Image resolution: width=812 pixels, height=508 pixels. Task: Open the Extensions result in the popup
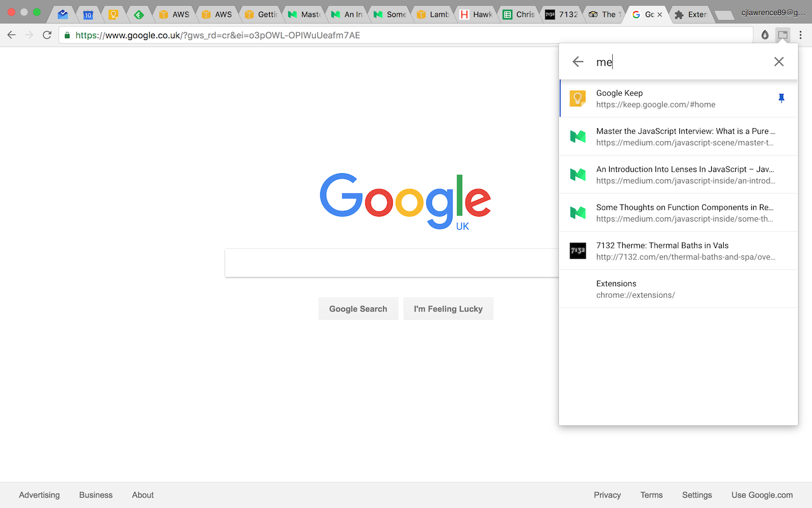(x=678, y=289)
